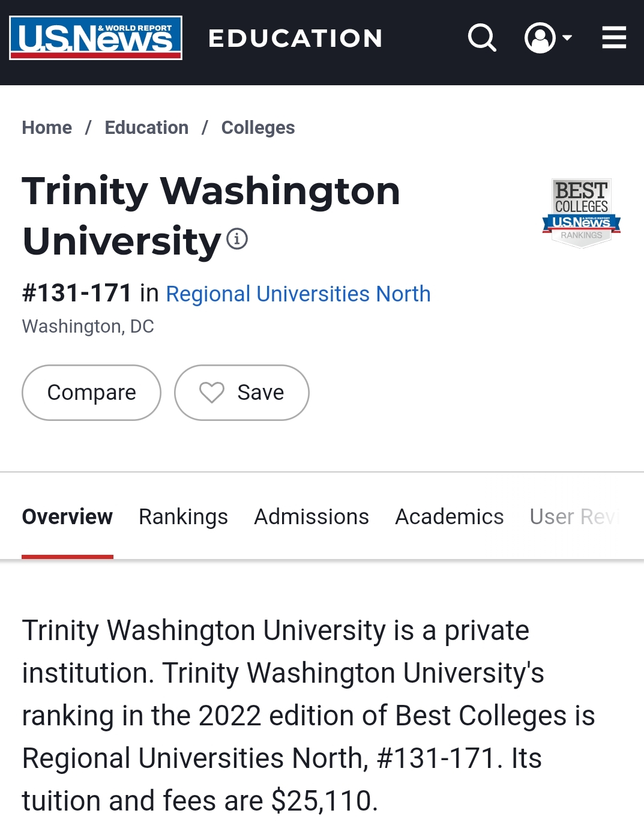Click the EDUCATION header title
The width and height of the screenshot is (644, 825).
[x=295, y=38]
